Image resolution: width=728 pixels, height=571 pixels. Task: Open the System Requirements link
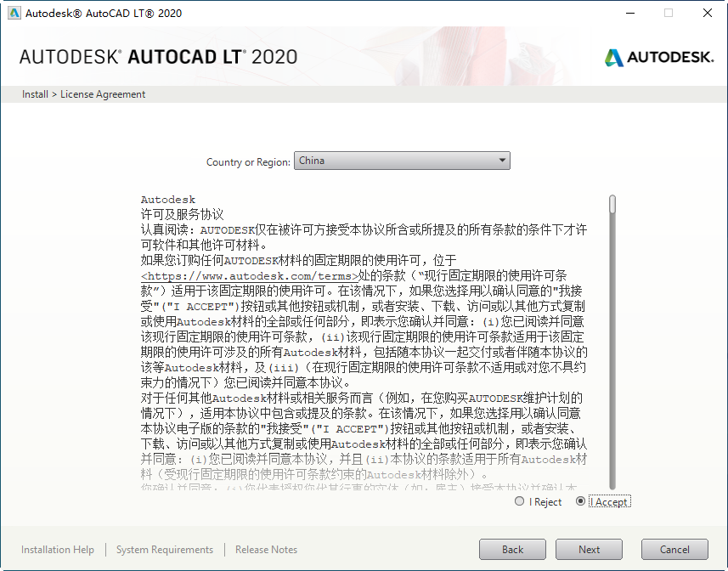click(x=165, y=550)
